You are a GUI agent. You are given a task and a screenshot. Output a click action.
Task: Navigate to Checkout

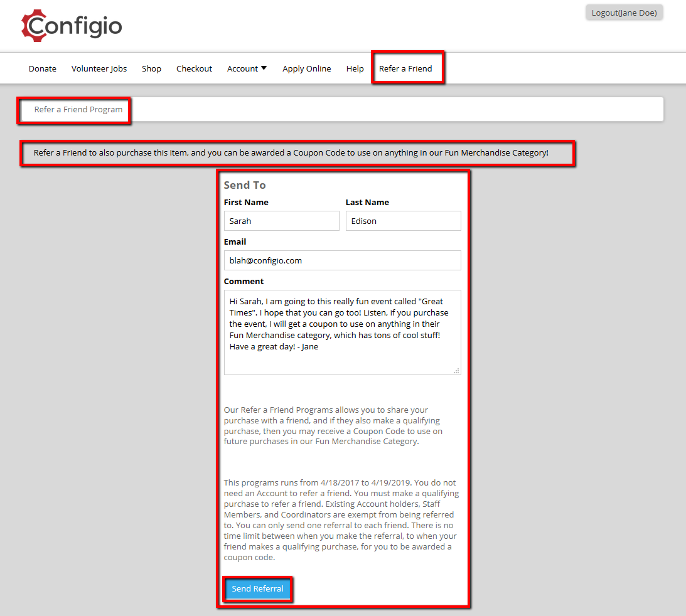tap(194, 68)
